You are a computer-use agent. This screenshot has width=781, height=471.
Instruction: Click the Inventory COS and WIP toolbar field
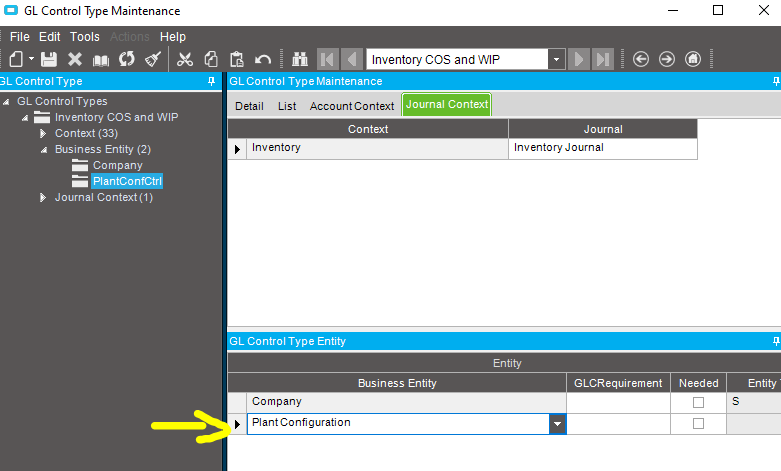(x=457, y=59)
